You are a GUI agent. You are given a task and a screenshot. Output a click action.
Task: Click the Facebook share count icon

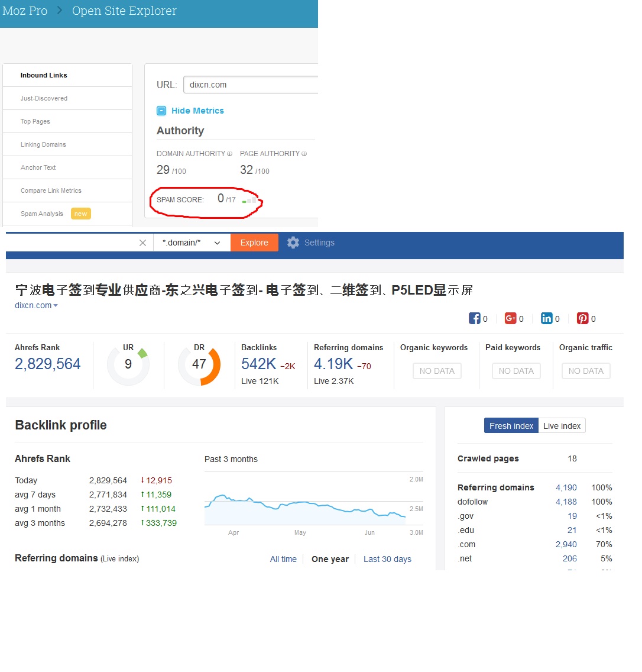474,318
